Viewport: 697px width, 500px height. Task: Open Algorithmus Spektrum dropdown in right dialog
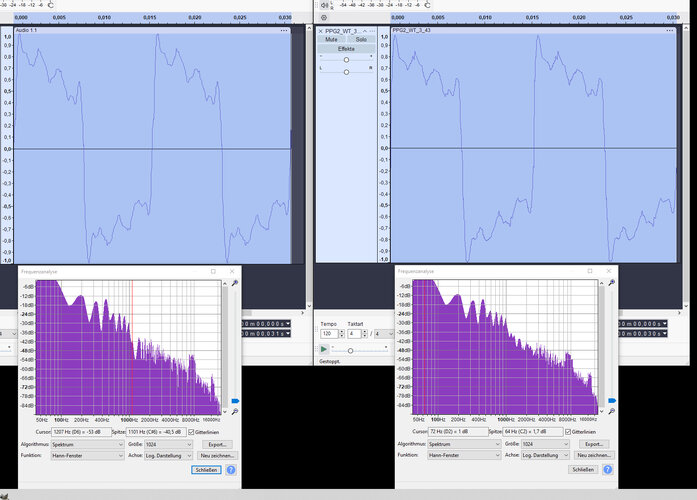[x=465, y=444]
